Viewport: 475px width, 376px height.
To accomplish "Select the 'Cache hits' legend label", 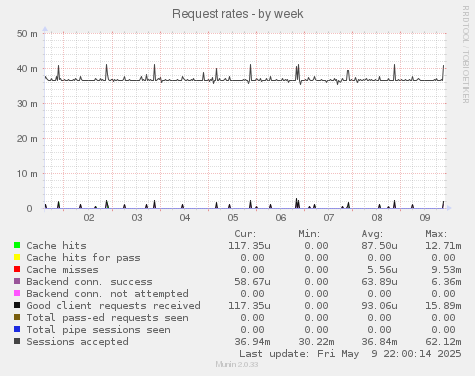I will pos(56,246).
